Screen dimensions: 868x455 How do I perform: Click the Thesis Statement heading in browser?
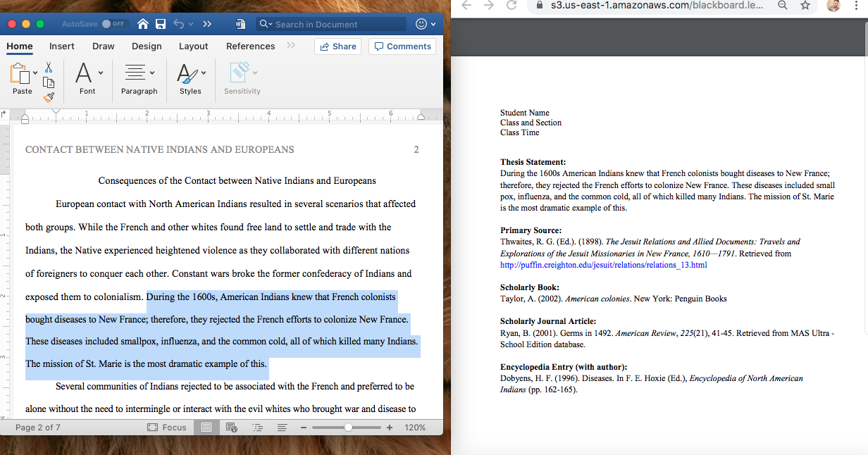pos(533,162)
